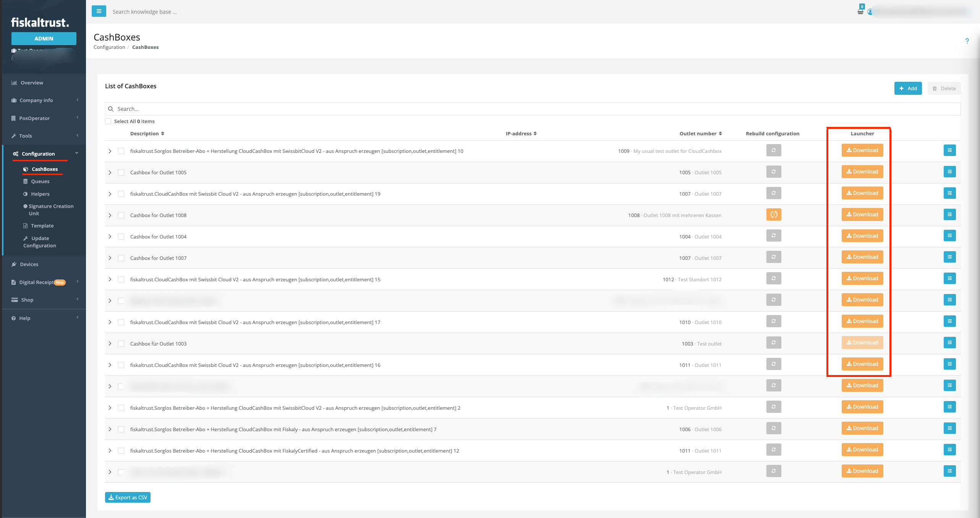
Task: Check the Cashbox for Outlet 1005 row
Action: [x=121, y=172]
